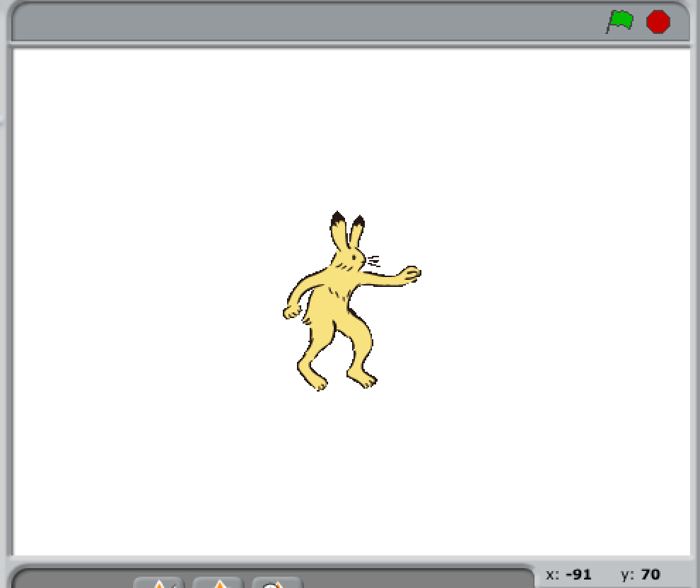Start the project with the green flag
The width and height of the screenshot is (700, 588).
(619, 21)
